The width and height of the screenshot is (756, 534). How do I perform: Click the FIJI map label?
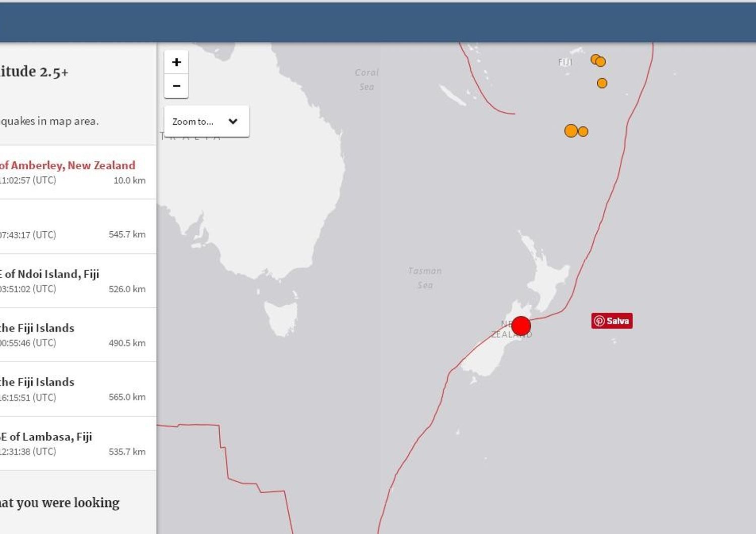pos(565,62)
